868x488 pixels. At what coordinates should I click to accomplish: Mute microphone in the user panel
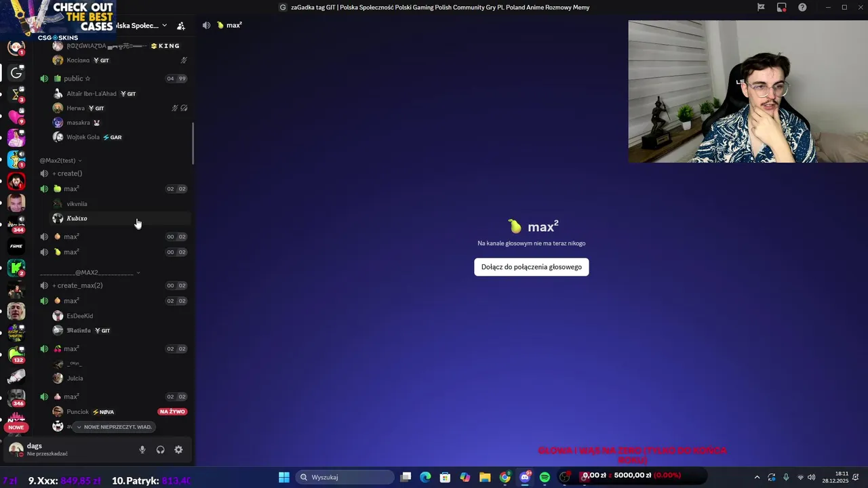click(142, 449)
